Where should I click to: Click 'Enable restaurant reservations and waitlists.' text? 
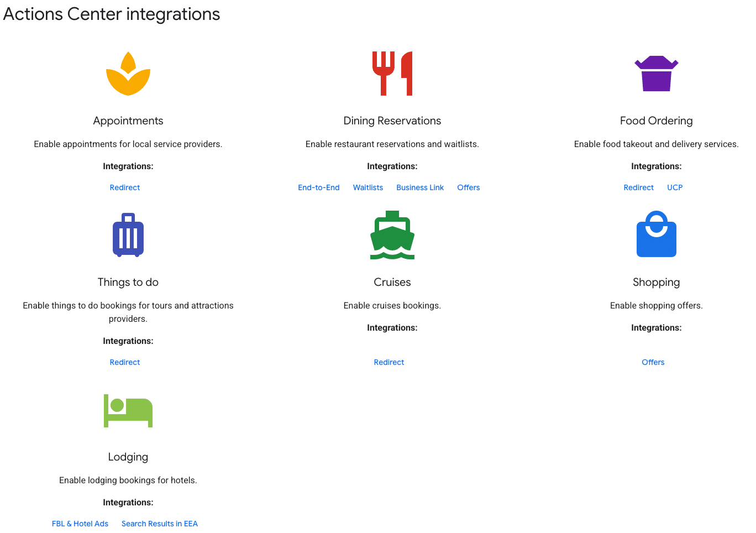[x=392, y=144]
